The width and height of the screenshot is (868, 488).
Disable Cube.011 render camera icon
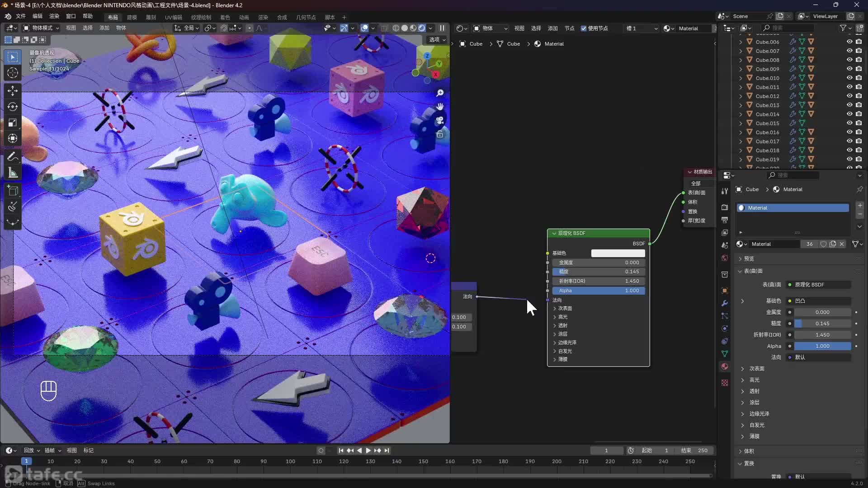pyautogui.click(x=859, y=87)
